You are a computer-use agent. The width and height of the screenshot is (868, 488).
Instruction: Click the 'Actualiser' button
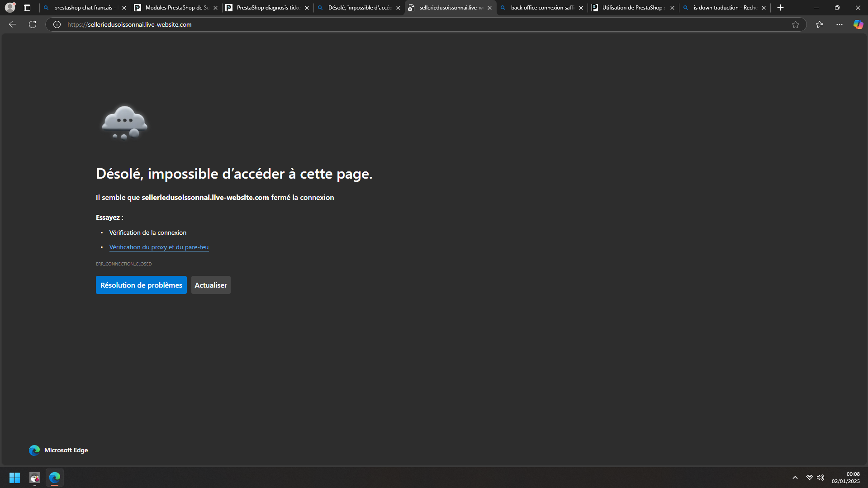(211, 285)
